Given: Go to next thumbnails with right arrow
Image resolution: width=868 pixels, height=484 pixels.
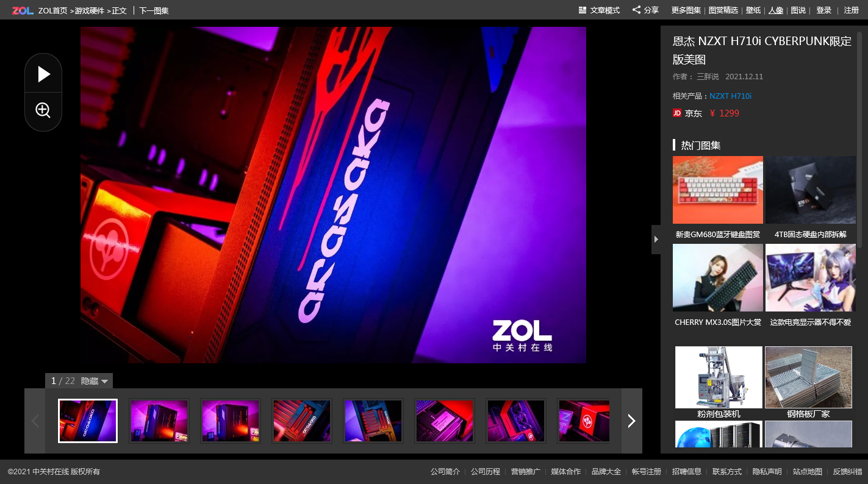Looking at the screenshot, I should pos(631,421).
